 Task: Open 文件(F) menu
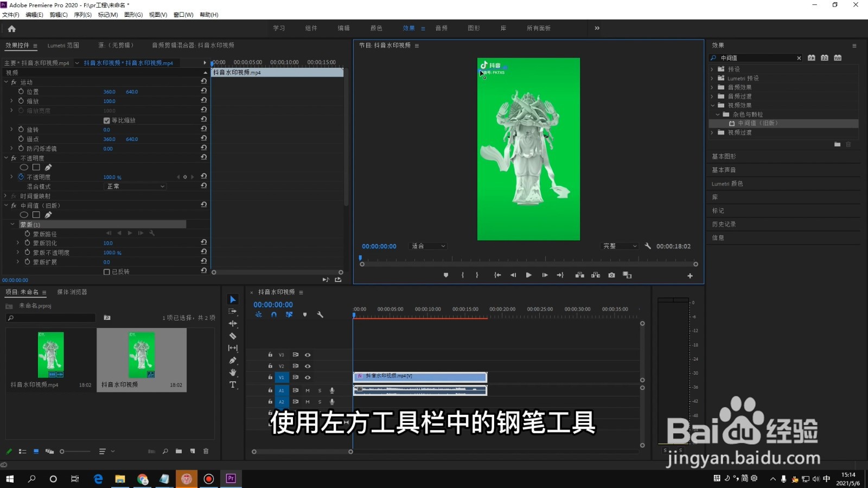11,15
